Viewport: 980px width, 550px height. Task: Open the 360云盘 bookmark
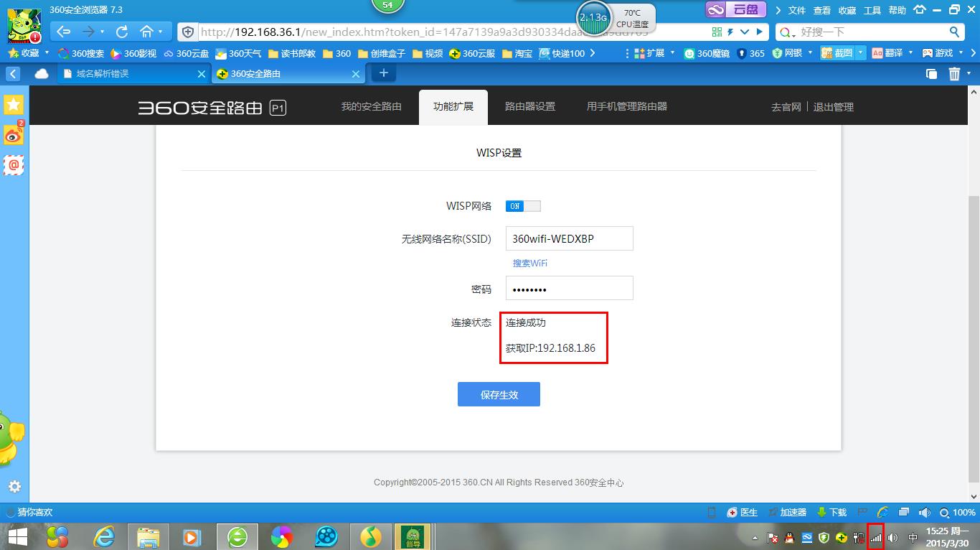click(x=187, y=53)
